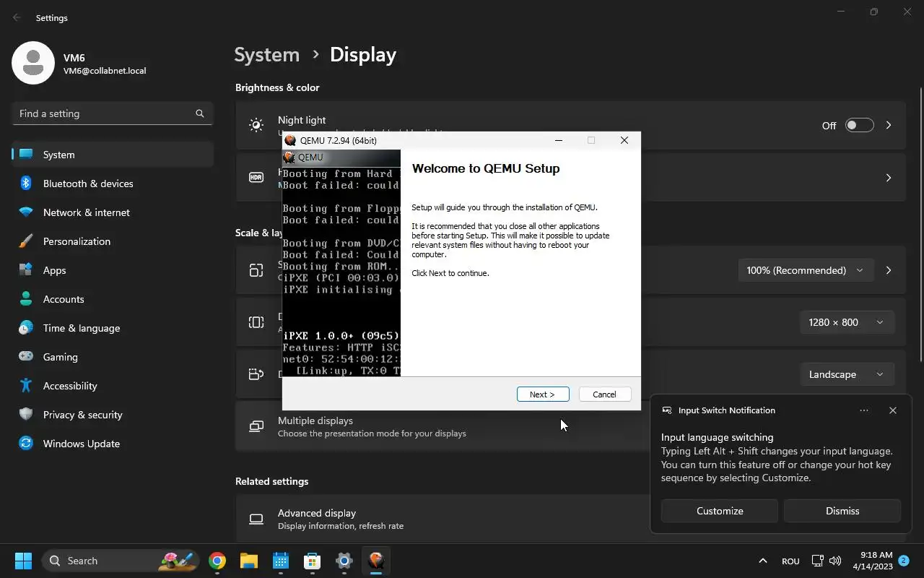Viewport: 924px width, 578px height.
Task: Click the HDR icon in Display settings
Action: 256,178
